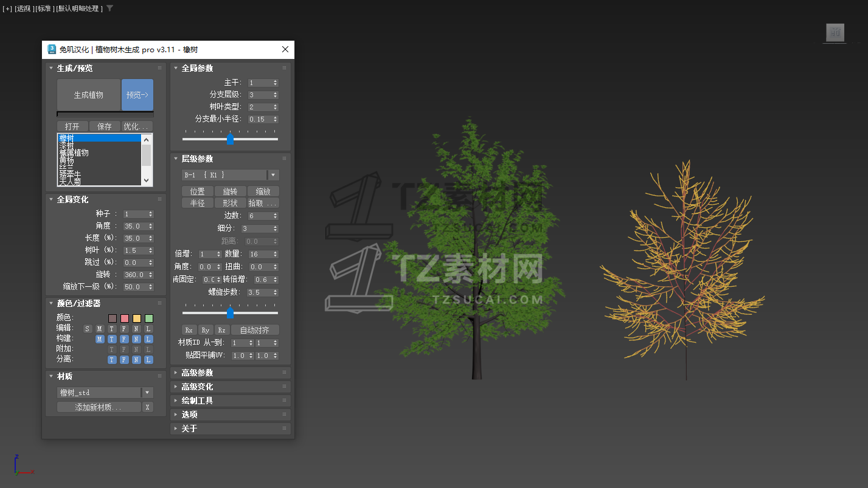The image size is (868, 488).
Task: Collapse the 生成/预览 rollout
Action: pos(106,68)
